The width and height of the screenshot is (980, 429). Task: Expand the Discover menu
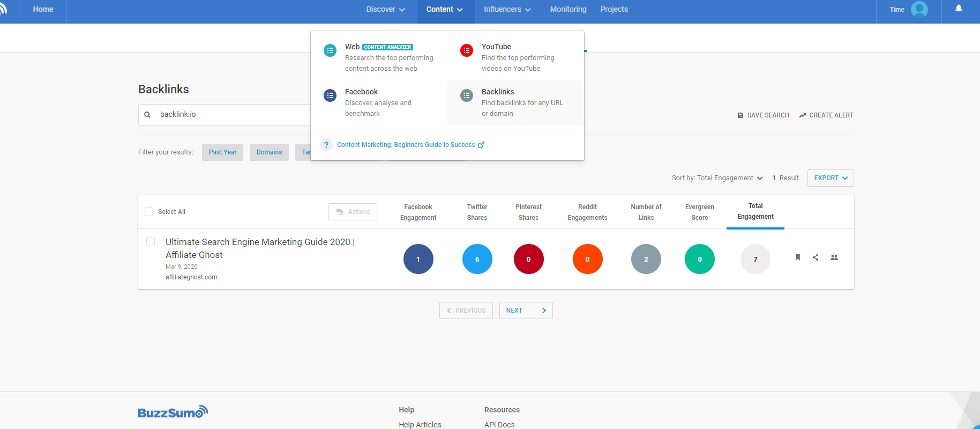pos(385,9)
